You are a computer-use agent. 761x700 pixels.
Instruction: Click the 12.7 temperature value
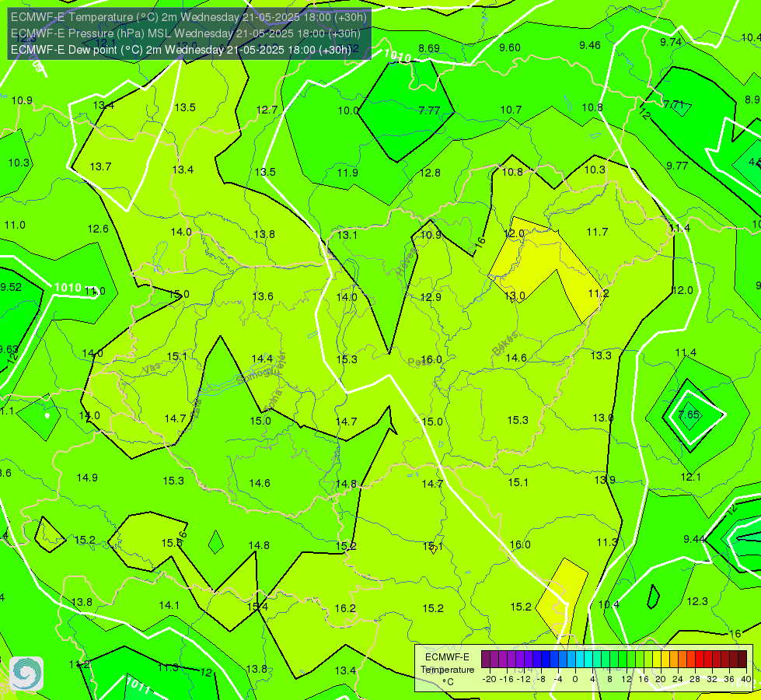point(267,110)
